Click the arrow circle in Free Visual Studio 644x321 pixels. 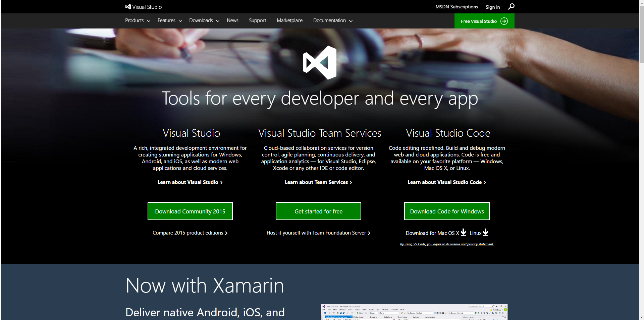(504, 21)
